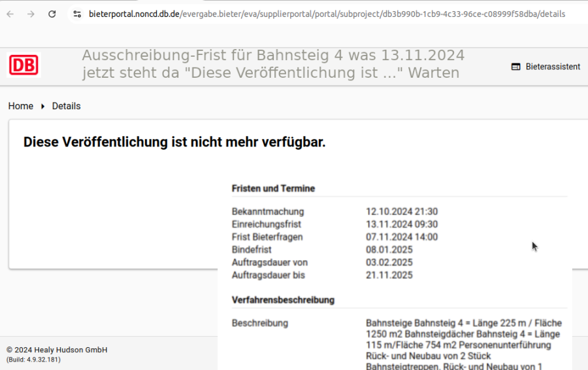Click the Fristen und Termine section header
The height and width of the screenshot is (370, 588).
pyautogui.click(x=273, y=188)
